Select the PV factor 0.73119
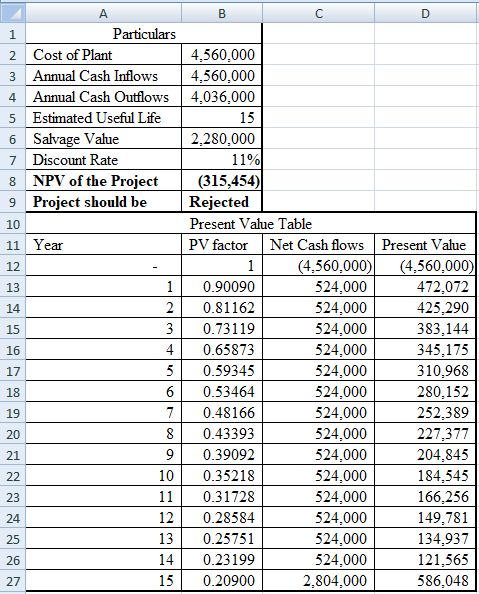Screen dimensions: 479x594 pyautogui.click(x=222, y=329)
